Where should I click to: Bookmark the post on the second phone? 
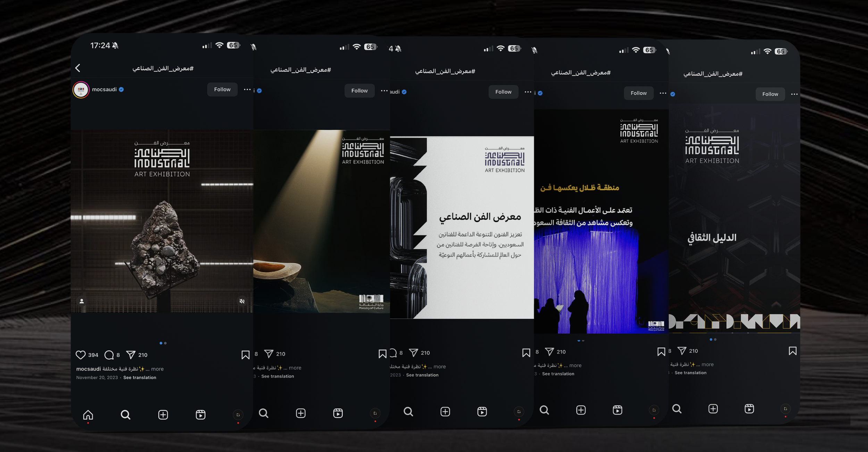[x=382, y=354]
